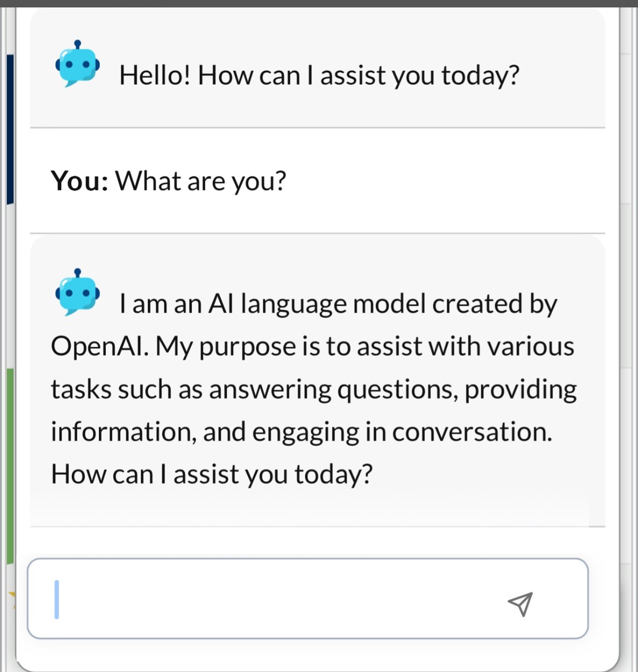Click the bold "You:" sender label

point(79,181)
